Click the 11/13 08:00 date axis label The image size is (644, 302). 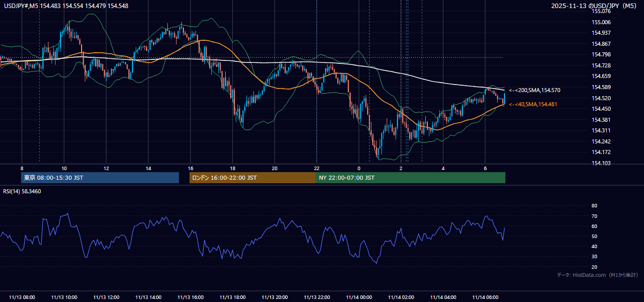click(x=22, y=297)
